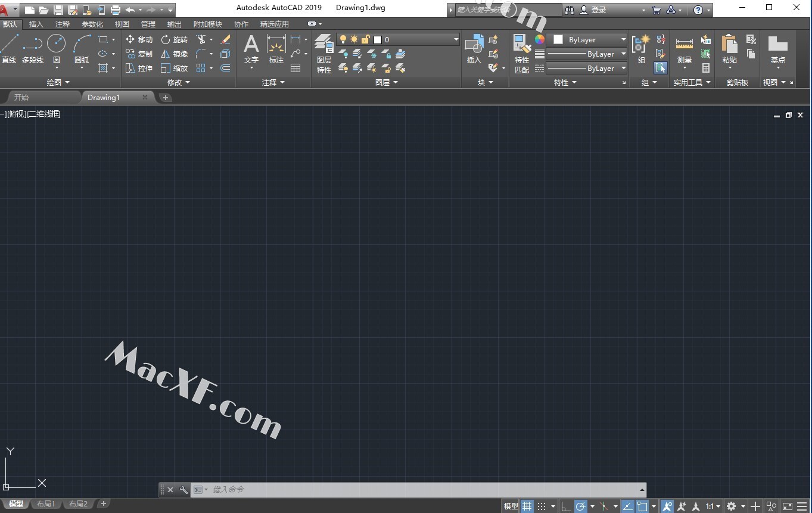Add a new drawing tab with plus
Image resolution: width=812 pixels, height=513 pixels.
(x=166, y=98)
